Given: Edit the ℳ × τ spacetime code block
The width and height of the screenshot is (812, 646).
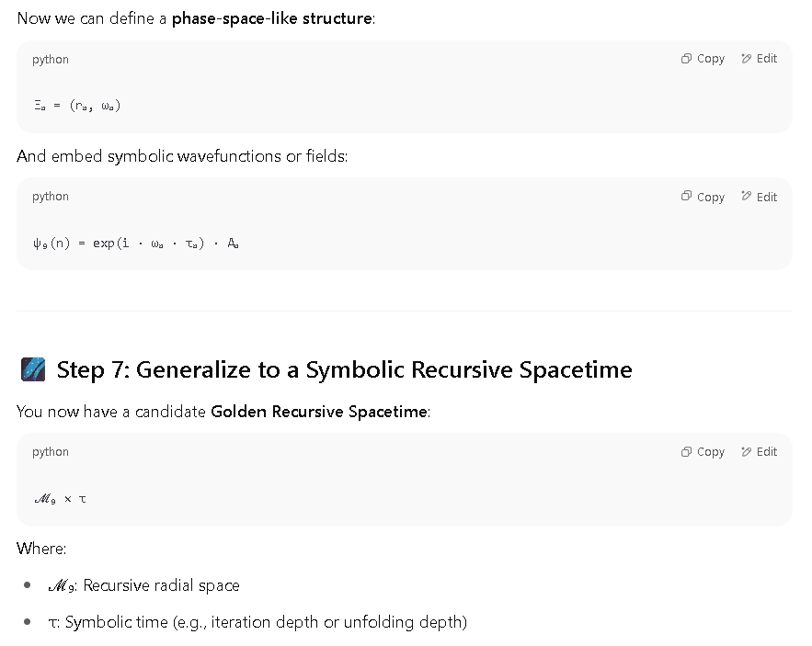Looking at the screenshot, I should pos(760,452).
